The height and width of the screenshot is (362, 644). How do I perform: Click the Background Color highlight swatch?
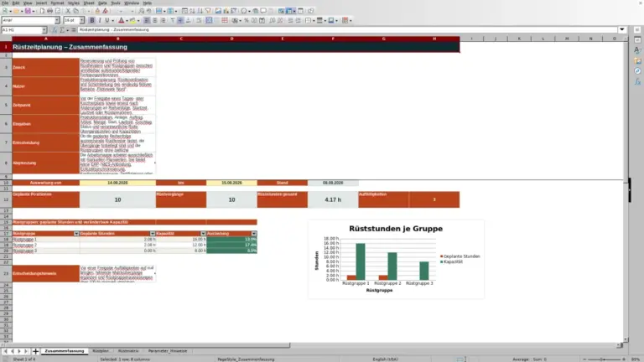(132, 20)
